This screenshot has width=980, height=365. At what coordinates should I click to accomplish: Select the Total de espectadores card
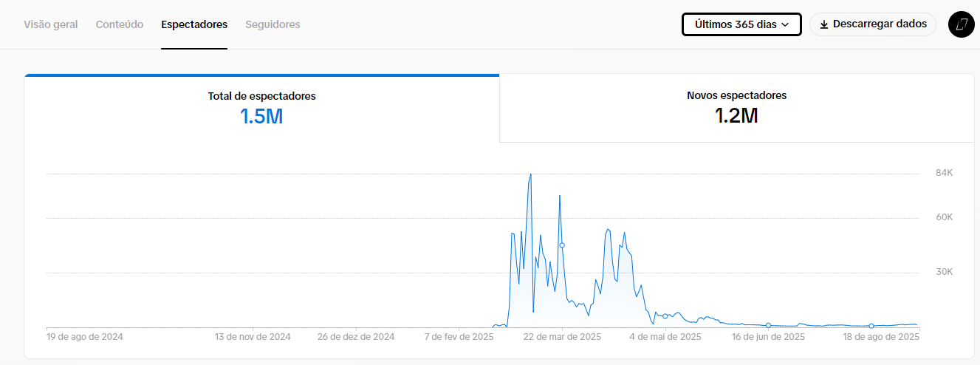click(261, 108)
